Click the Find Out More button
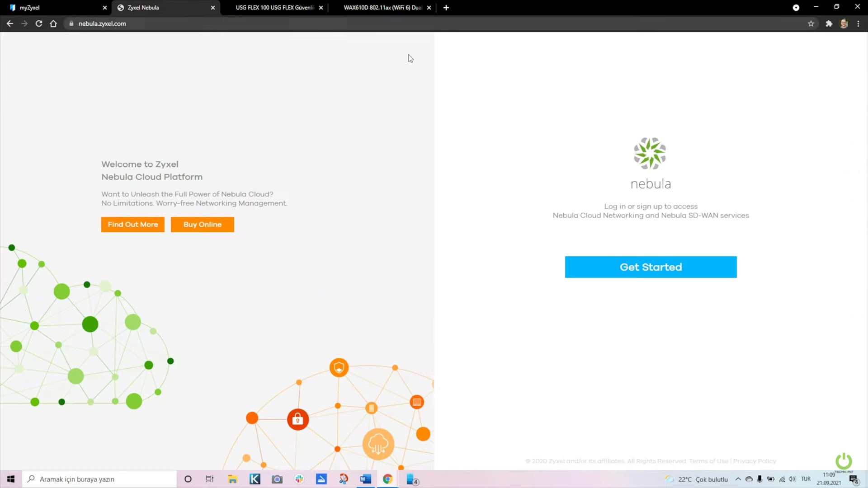Image resolution: width=868 pixels, height=488 pixels. point(132,225)
